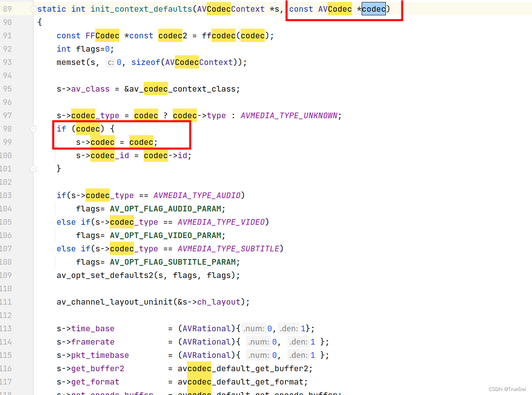This screenshot has height=395, width=532.
Task: Click AVMEDIA_TYPE_SUBTITLE constant
Action: click(x=228, y=249)
